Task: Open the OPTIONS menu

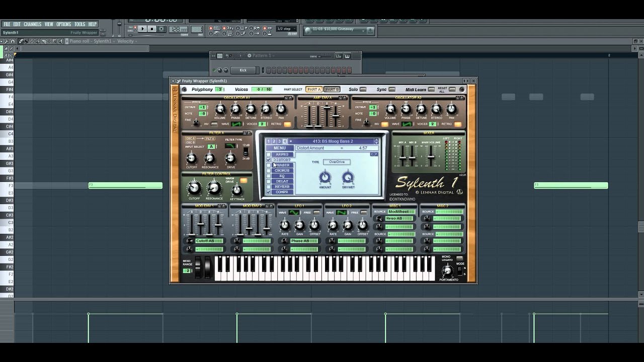Action: point(63,24)
